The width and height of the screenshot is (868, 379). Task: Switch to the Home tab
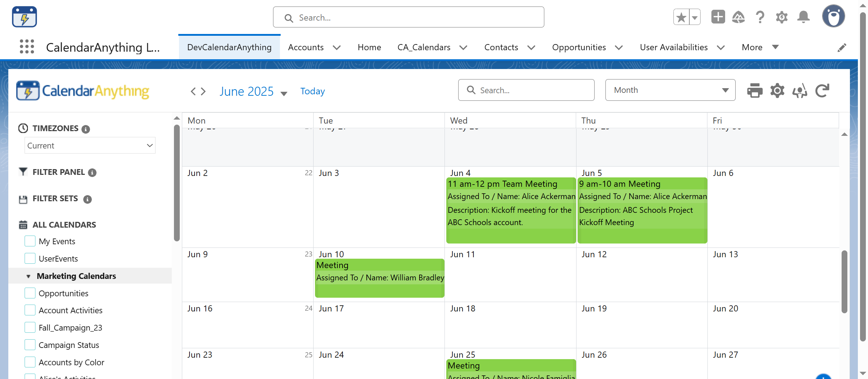point(369,47)
